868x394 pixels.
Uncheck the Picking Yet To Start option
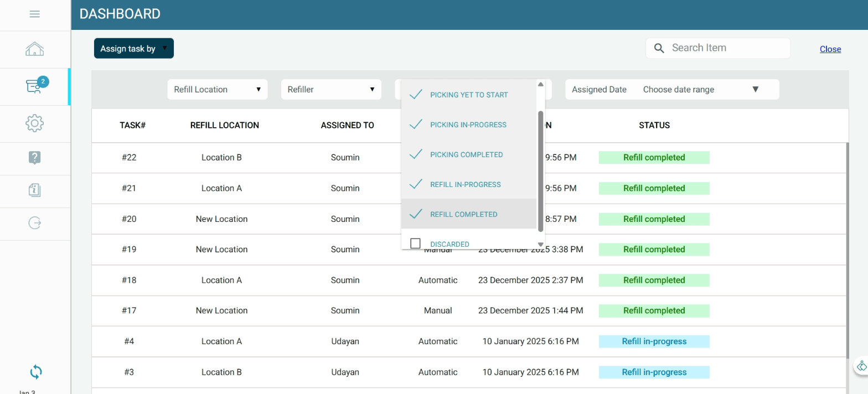415,95
